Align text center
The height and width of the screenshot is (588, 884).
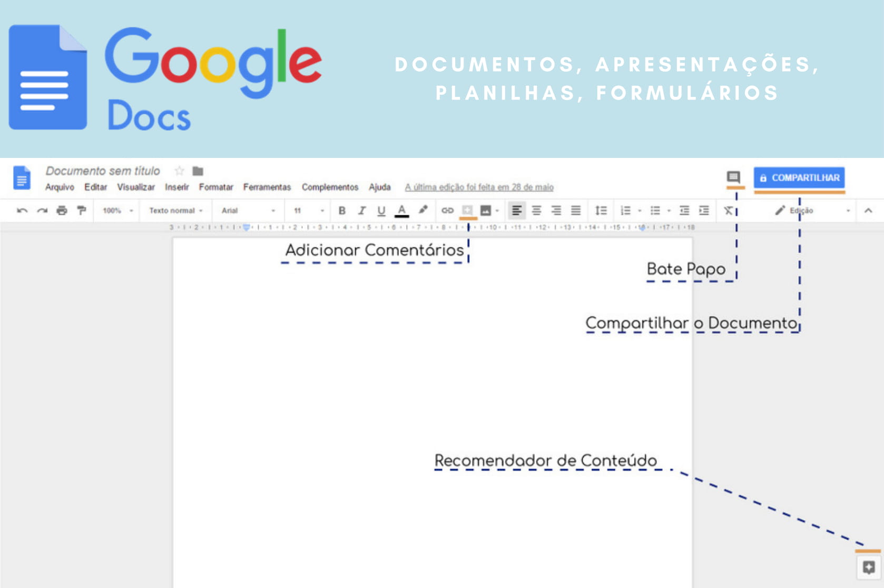(536, 211)
